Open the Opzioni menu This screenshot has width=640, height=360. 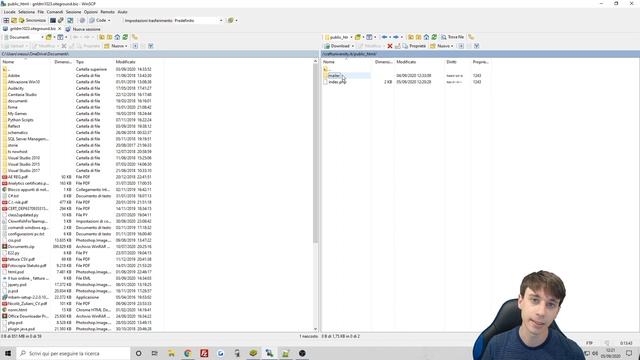pos(91,12)
